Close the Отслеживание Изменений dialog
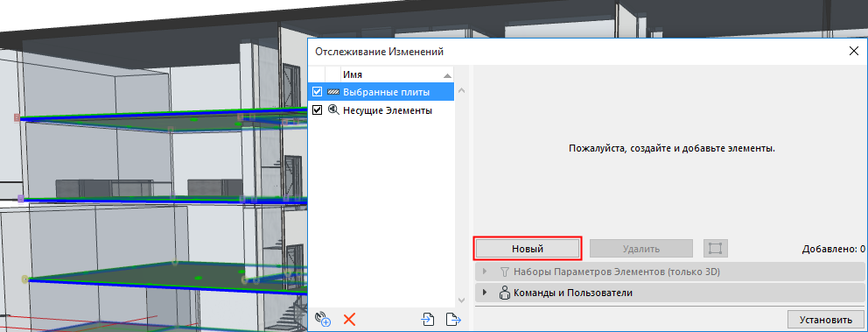868x332 pixels. [x=854, y=52]
